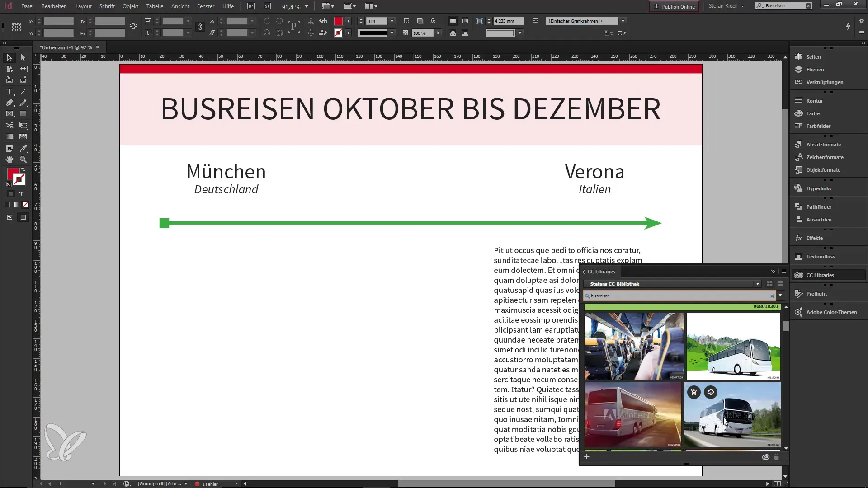Apply None to fill
Viewport: 868px width, 488px height.
(25, 205)
